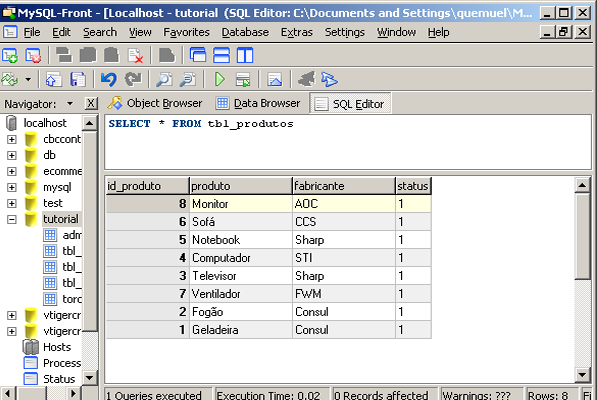
Task: Click the delete document icon with red X
Action: pos(135,56)
